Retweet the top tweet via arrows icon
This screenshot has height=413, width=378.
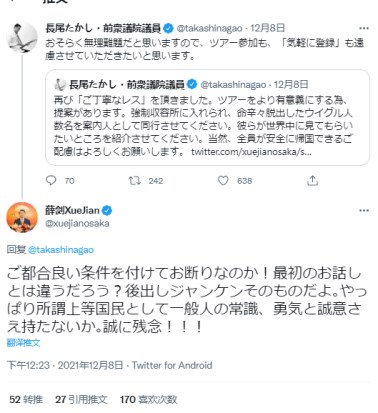pyautogui.click(x=135, y=180)
